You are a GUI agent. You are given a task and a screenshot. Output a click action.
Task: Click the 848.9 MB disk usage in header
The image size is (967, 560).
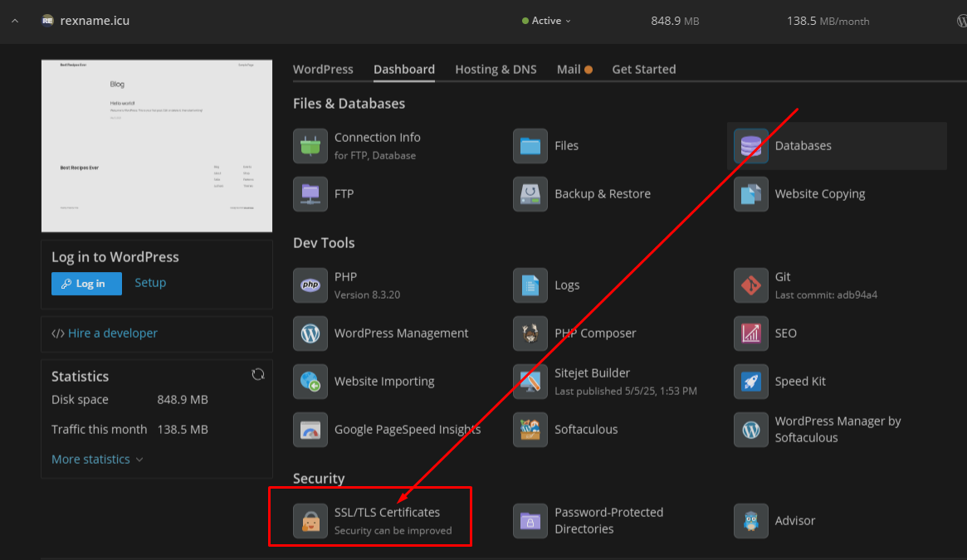click(x=676, y=21)
